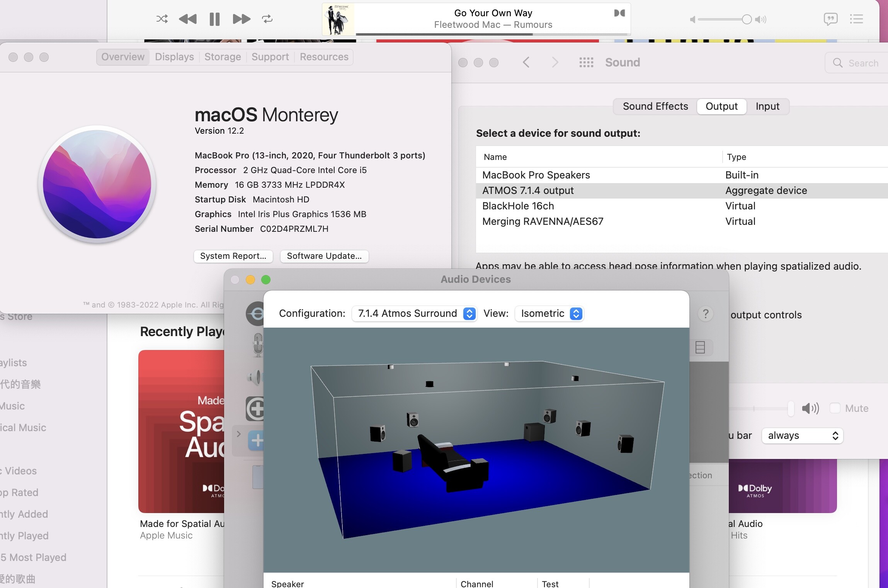
Task: Open lyrics panel in Music
Action: (x=830, y=19)
